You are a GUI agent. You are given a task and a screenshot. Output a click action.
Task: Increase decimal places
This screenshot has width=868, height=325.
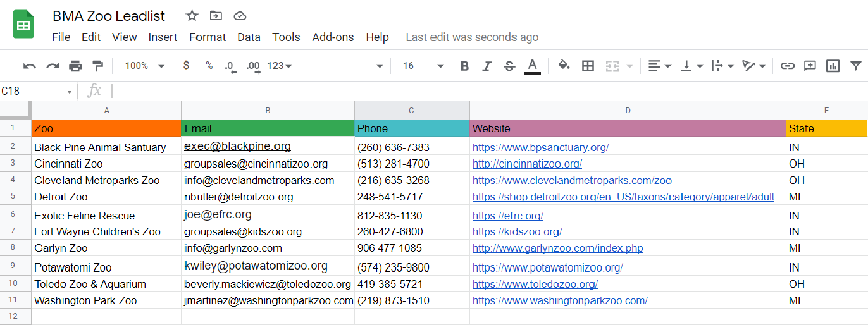[x=253, y=66]
